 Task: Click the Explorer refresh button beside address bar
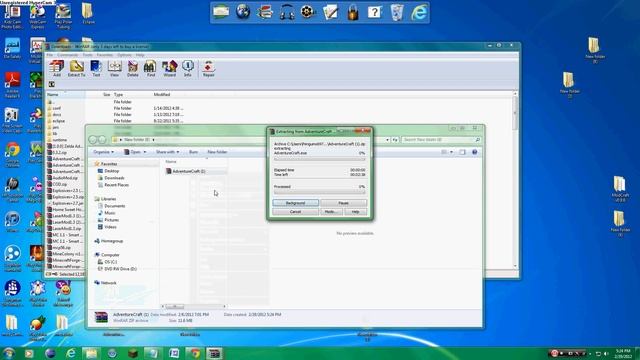pos(395,140)
